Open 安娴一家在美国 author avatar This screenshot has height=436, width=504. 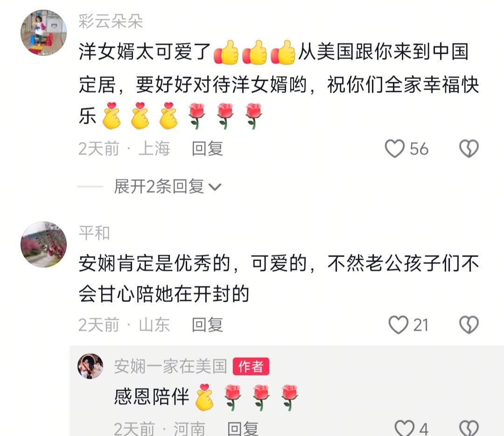pos(91,366)
